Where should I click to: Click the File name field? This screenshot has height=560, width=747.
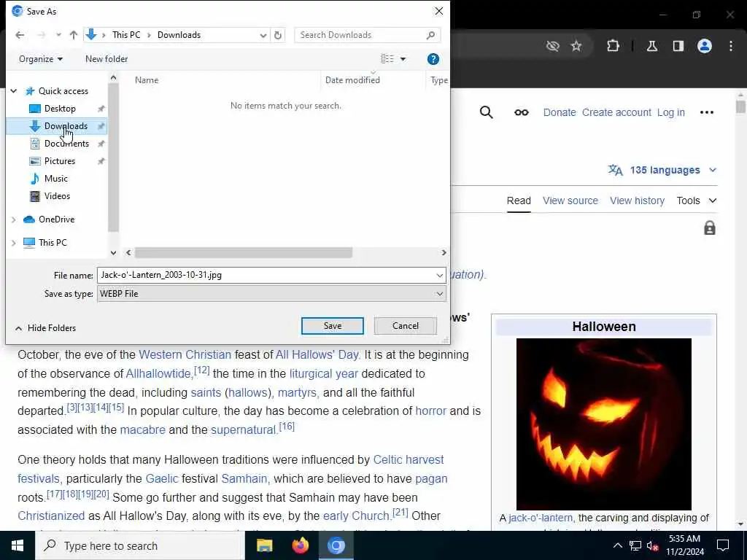tap(266, 275)
